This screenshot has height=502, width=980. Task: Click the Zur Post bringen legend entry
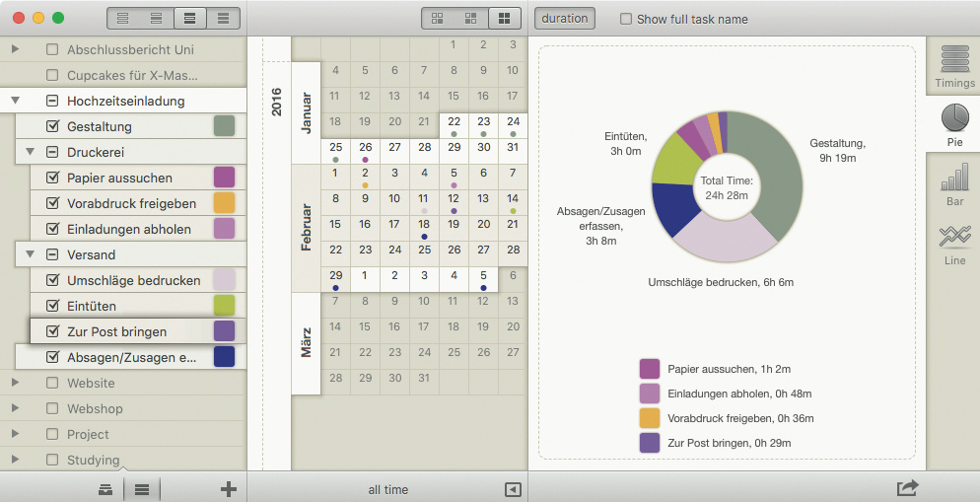coord(715,443)
